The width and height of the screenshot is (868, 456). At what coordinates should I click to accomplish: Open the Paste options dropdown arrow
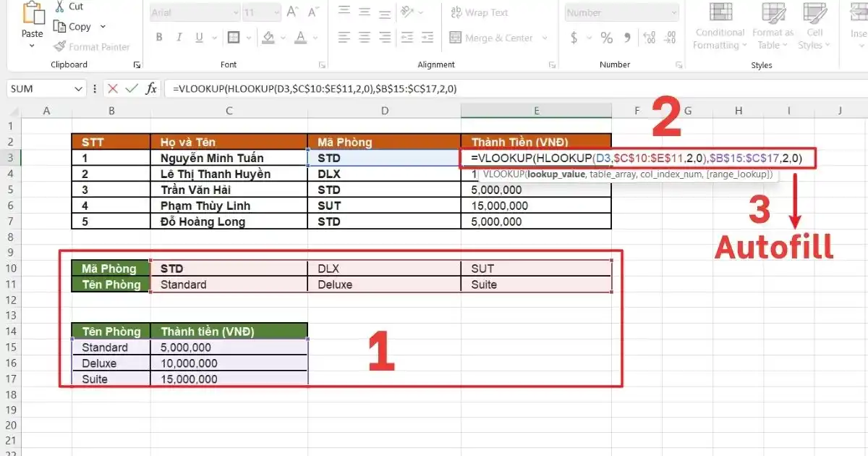click(32, 46)
